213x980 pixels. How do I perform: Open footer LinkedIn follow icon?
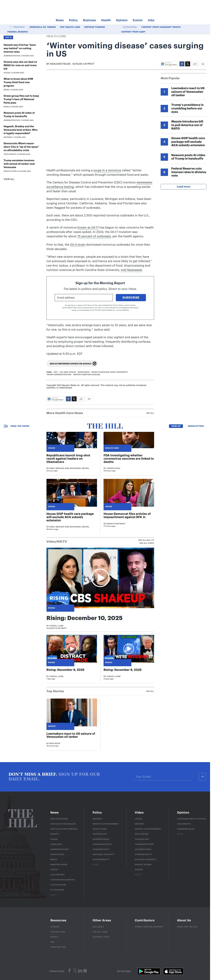click(x=80, y=971)
